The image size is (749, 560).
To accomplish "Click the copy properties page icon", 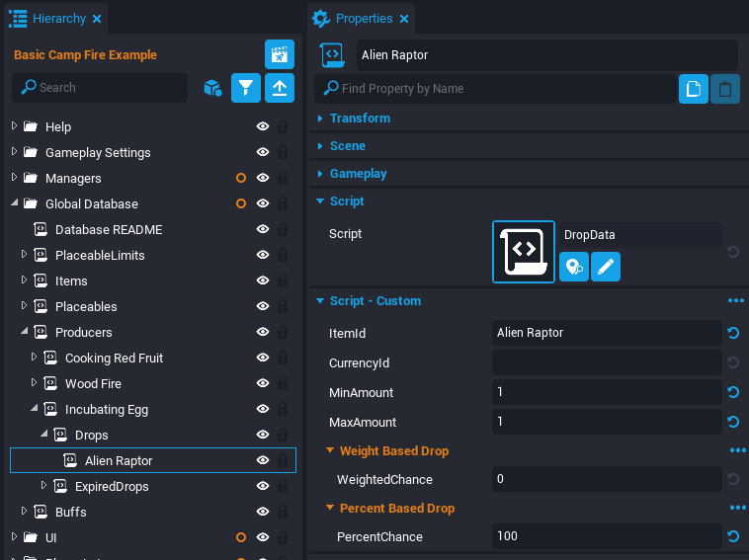I will [x=694, y=89].
